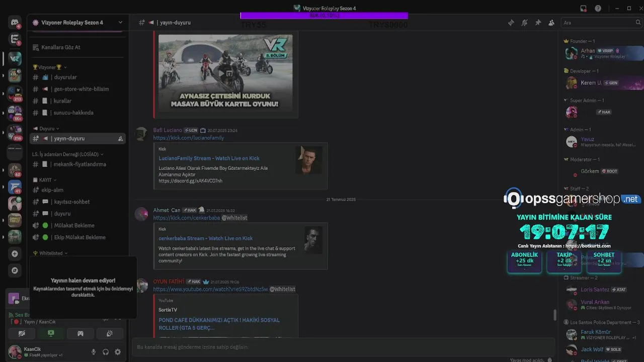Click Bafi Luciano's message avatar
Viewport: 644px width, 362px height.
click(x=141, y=134)
